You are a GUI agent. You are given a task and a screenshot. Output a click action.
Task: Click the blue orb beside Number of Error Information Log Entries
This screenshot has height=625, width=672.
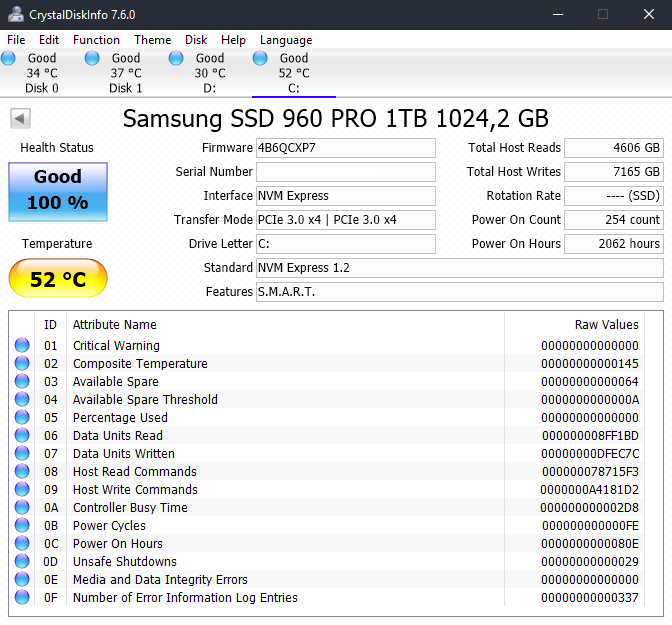coord(22,597)
